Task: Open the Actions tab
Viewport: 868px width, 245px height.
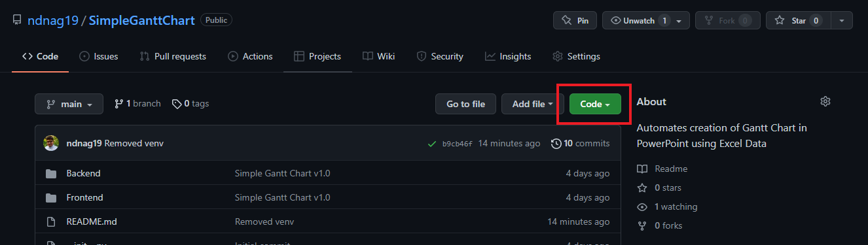Action: (x=250, y=56)
